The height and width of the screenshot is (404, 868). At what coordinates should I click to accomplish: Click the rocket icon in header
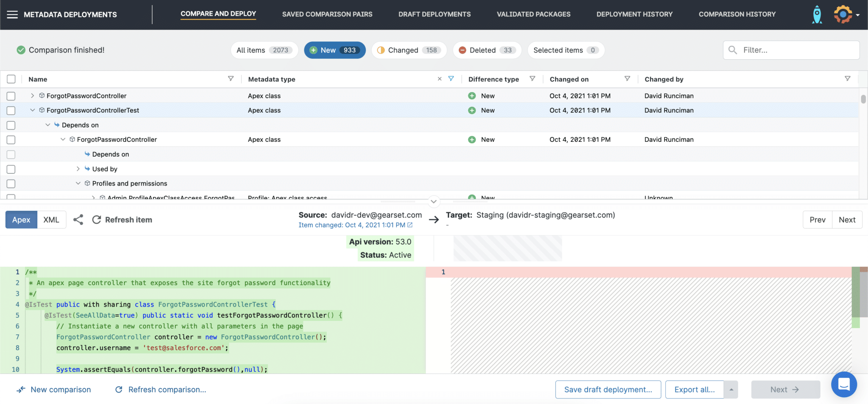click(817, 15)
